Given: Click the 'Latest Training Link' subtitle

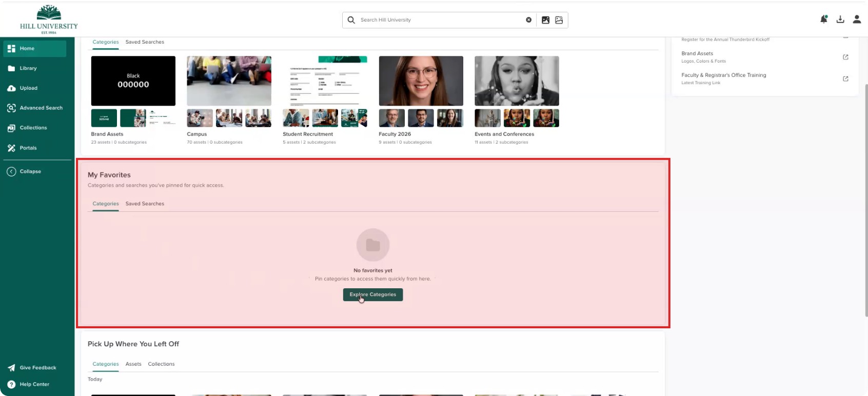Looking at the screenshot, I should pyautogui.click(x=701, y=83).
